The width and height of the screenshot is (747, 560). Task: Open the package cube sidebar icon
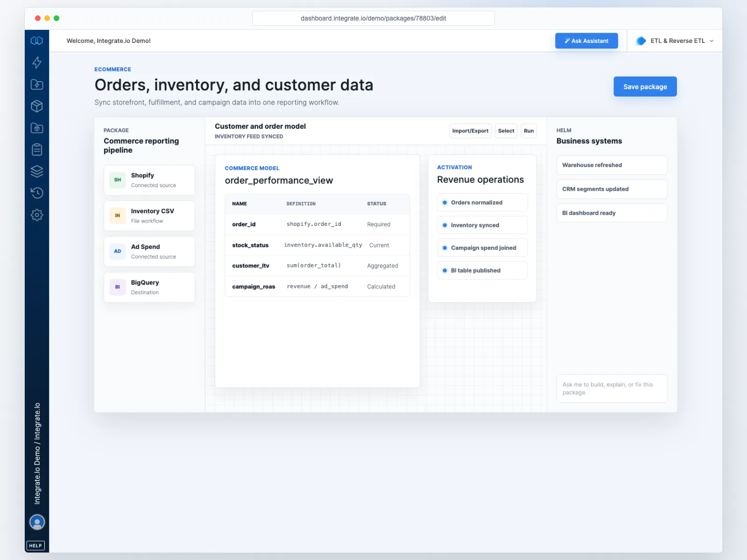[x=37, y=106]
